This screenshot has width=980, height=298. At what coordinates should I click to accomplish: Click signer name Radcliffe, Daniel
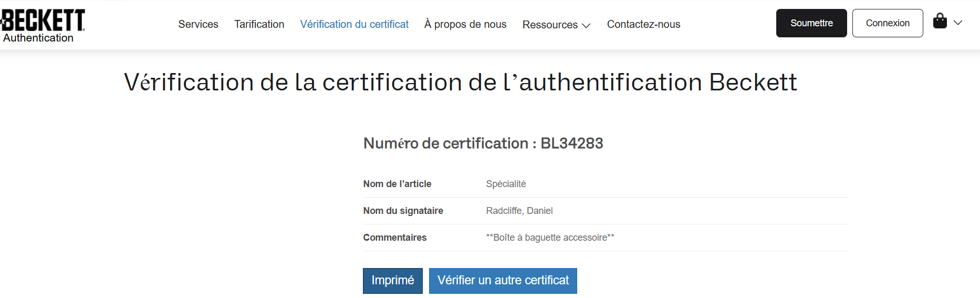point(519,211)
